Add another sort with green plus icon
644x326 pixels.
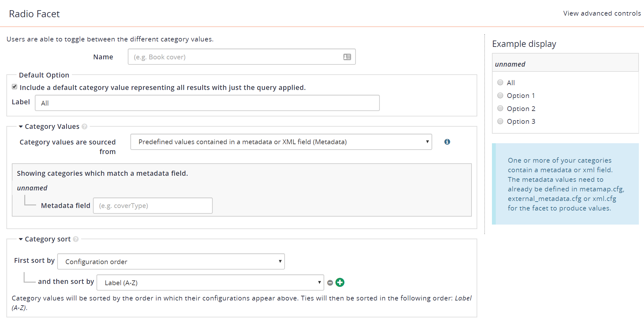pyautogui.click(x=340, y=282)
